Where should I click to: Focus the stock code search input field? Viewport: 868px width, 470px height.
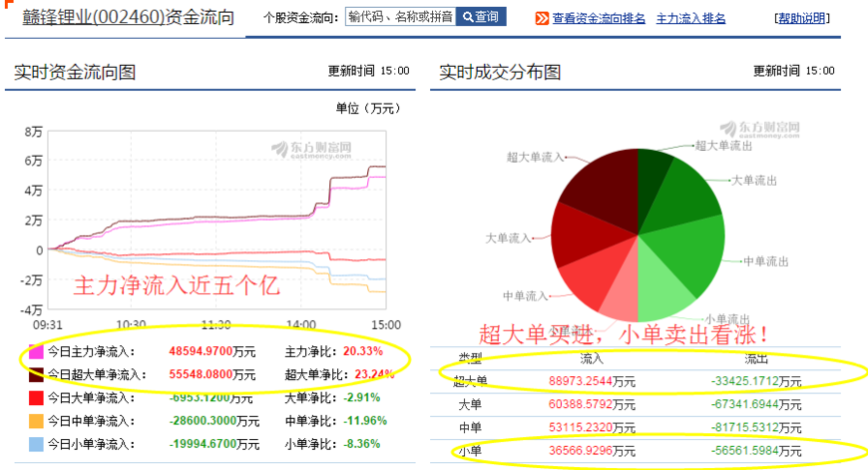coord(401,17)
